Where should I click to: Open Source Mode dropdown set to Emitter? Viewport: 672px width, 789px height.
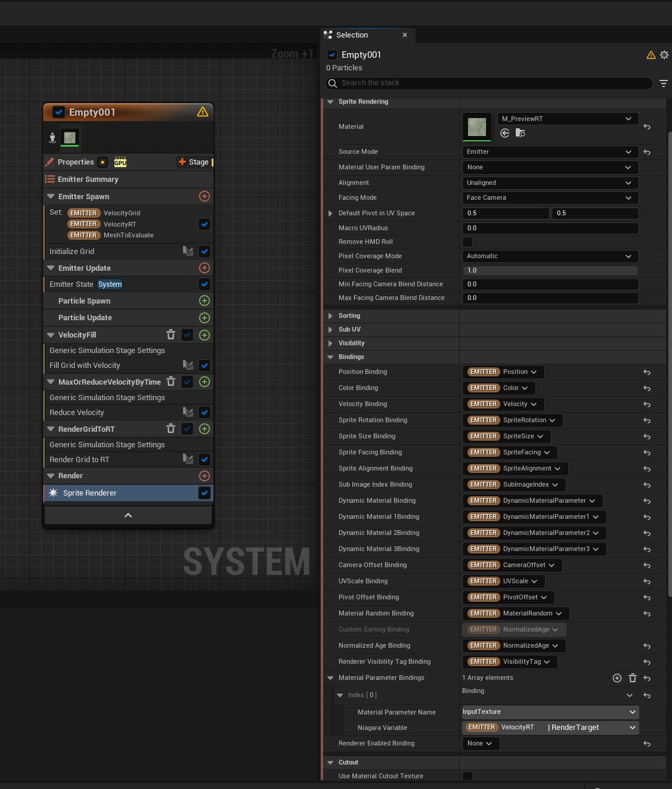click(550, 152)
